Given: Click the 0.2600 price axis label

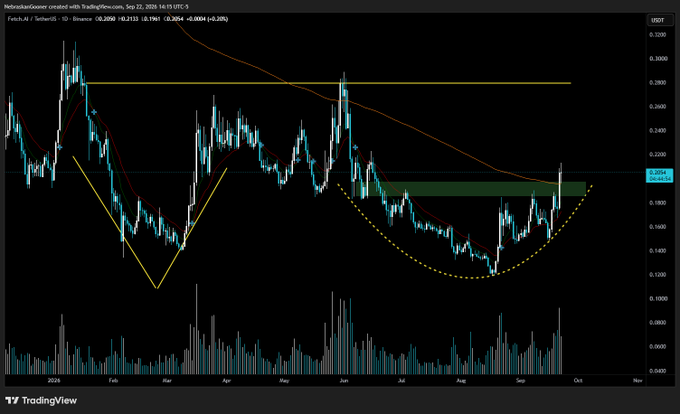Looking at the screenshot, I should coord(657,107).
